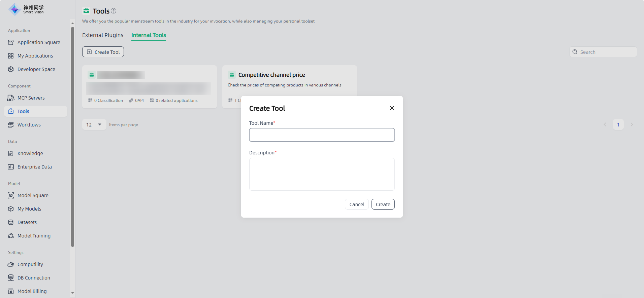Open the DB Connection settings
The image size is (644, 298).
point(34,278)
